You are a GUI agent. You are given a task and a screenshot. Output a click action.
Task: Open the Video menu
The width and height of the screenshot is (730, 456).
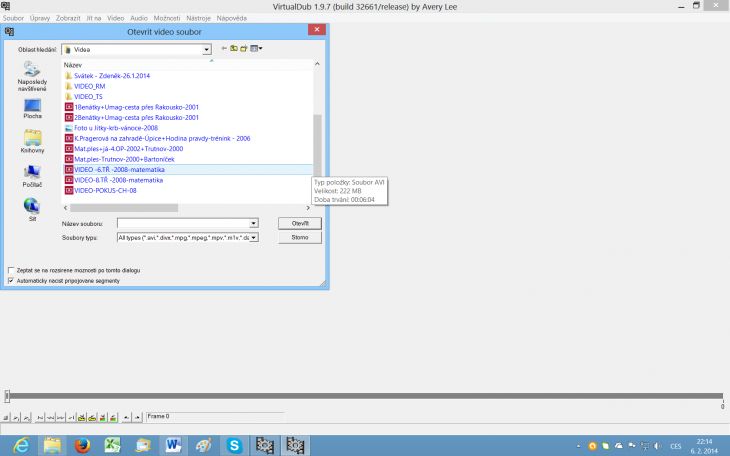pyautogui.click(x=115, y=18)
